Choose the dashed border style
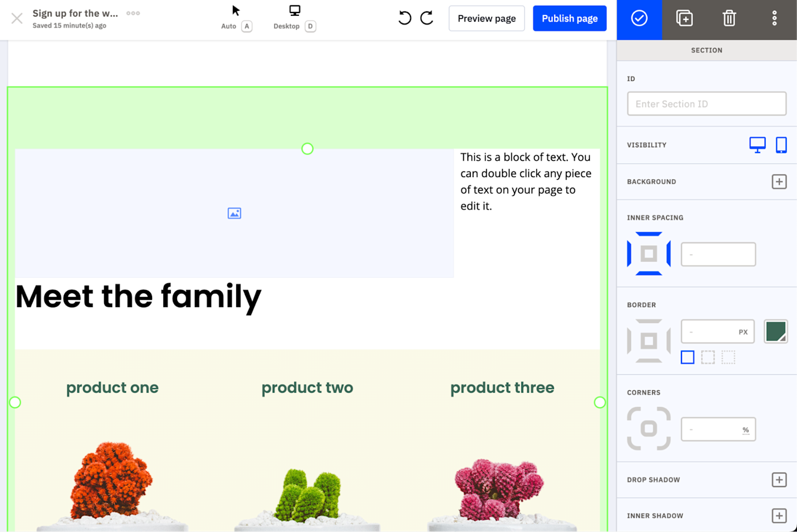Image resolution: width=797 pixels, height=532 pixels. click(x=708, y=357)
